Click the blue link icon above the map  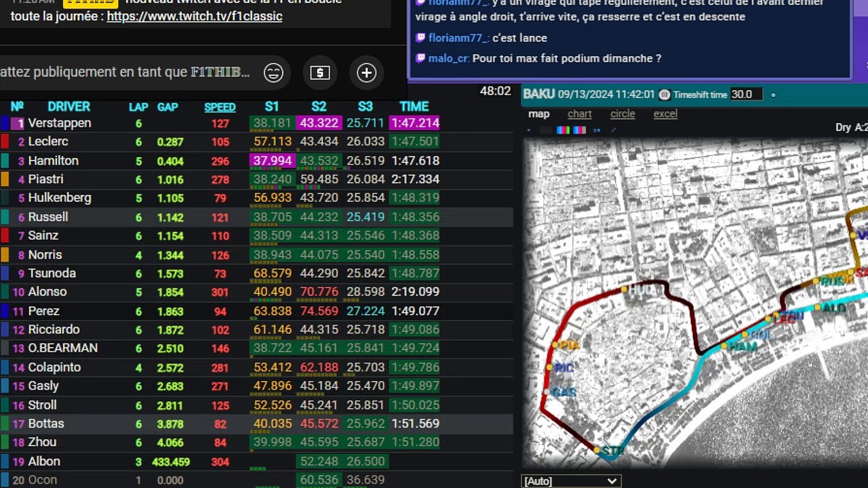[597, 130]
